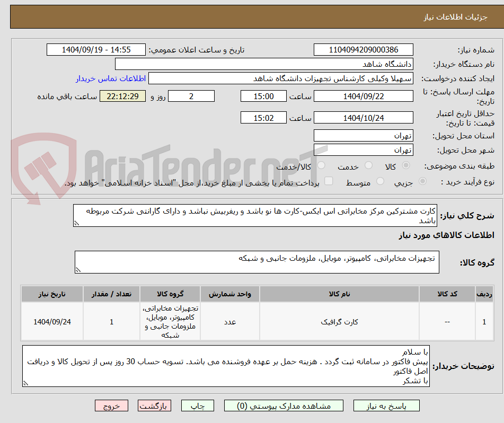Click the response deadline date 1404/09/22
The height and width of the screenshot is (423, 504).
pos(363,96)
